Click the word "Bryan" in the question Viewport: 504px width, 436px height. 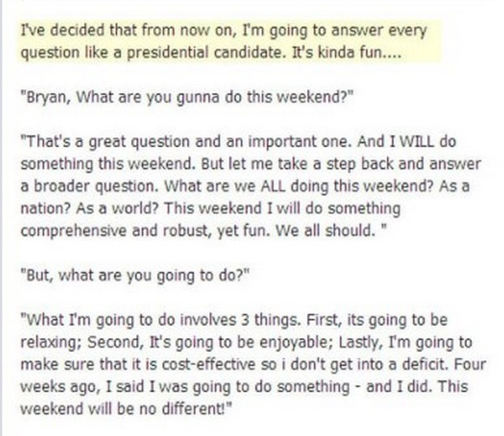pyautogui.click(x=46, y=98)
